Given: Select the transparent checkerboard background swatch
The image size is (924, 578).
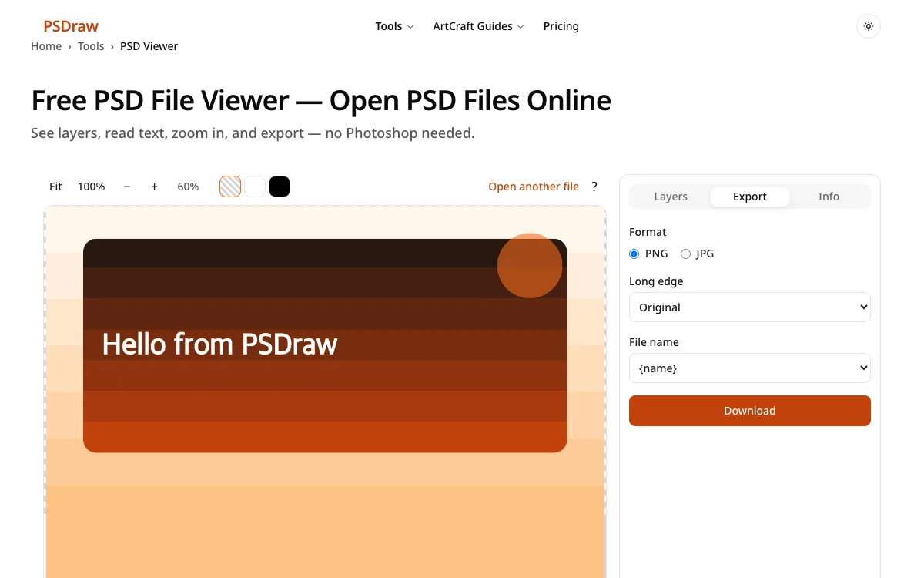Looking at the screenshot, I should click(x=230, y=187).
